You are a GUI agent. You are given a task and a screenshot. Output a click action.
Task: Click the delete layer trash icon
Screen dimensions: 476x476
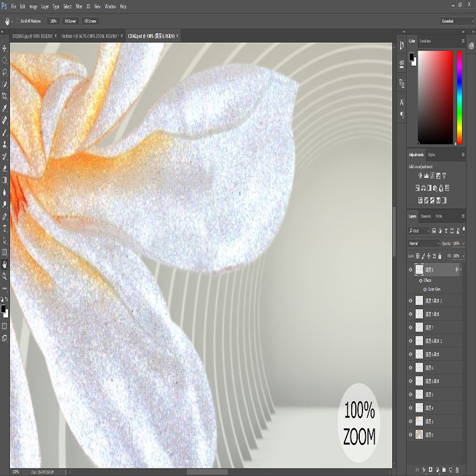coord(457,470)
